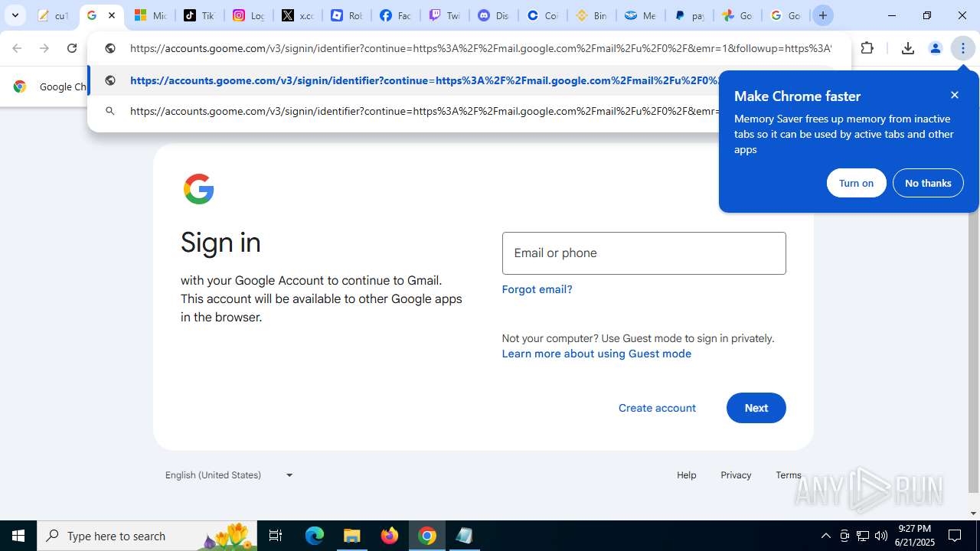Go back using the back arrow
The image size is (980, 551).
click(17, 48)
